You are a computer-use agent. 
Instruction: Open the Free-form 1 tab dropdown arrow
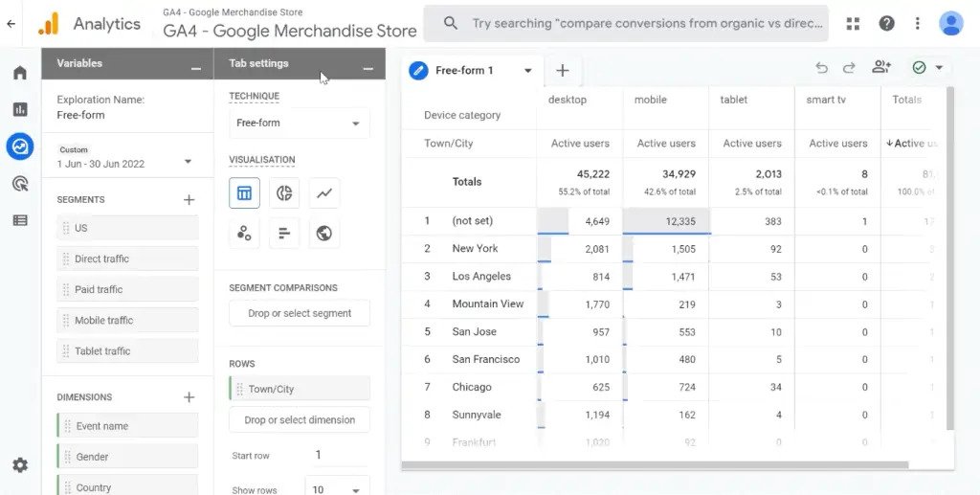(528, 71)
